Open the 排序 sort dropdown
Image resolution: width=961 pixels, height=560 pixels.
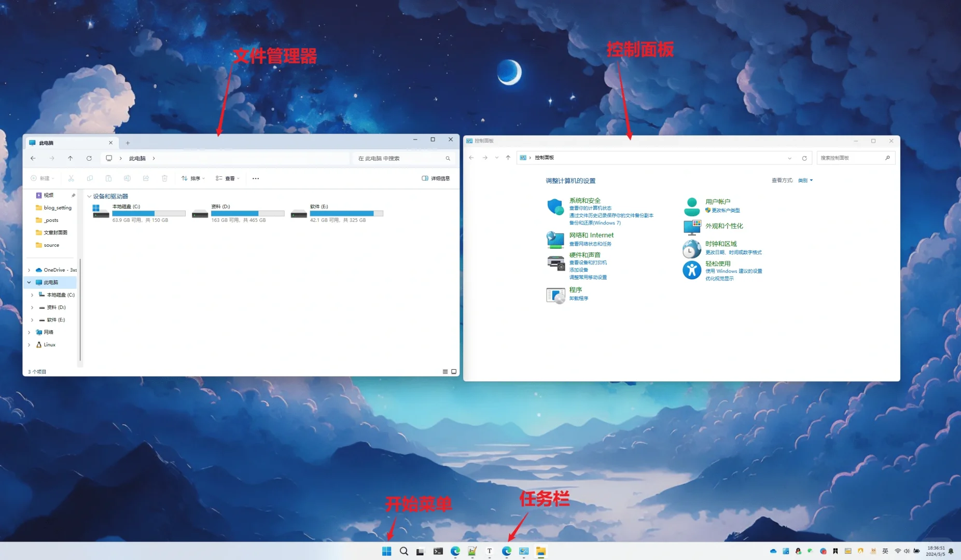193,178
